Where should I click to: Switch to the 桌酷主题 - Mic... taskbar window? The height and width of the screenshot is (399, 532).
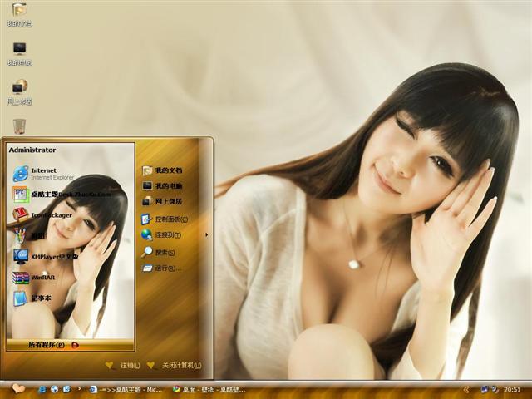126,390
